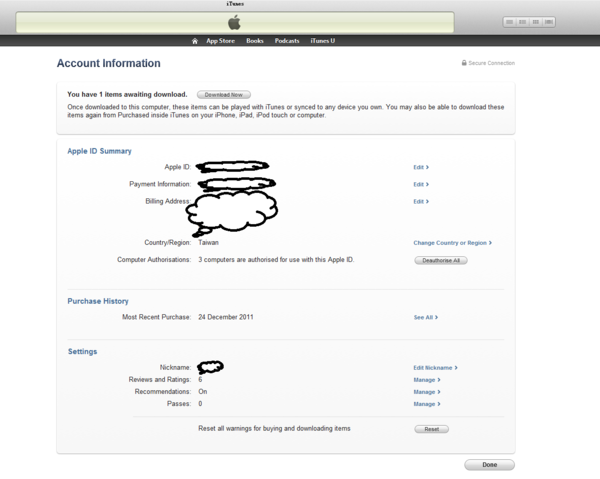Click the Recommendations 'On' value
The image size is (600, 479).
pyautogui.click(x=203, y=392)
